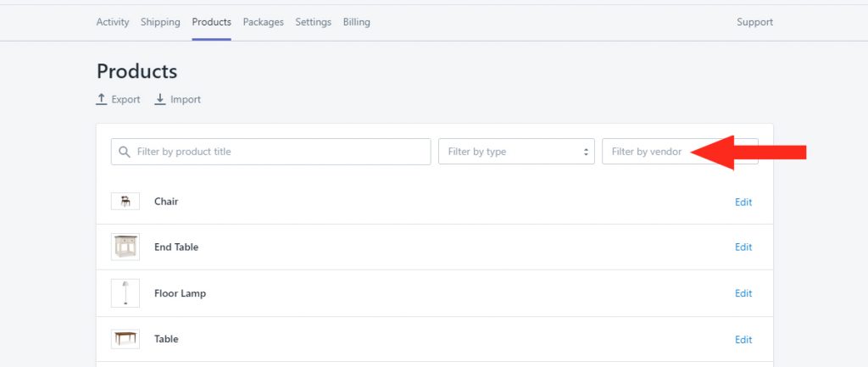Select the End Table product name

(176, 247)
